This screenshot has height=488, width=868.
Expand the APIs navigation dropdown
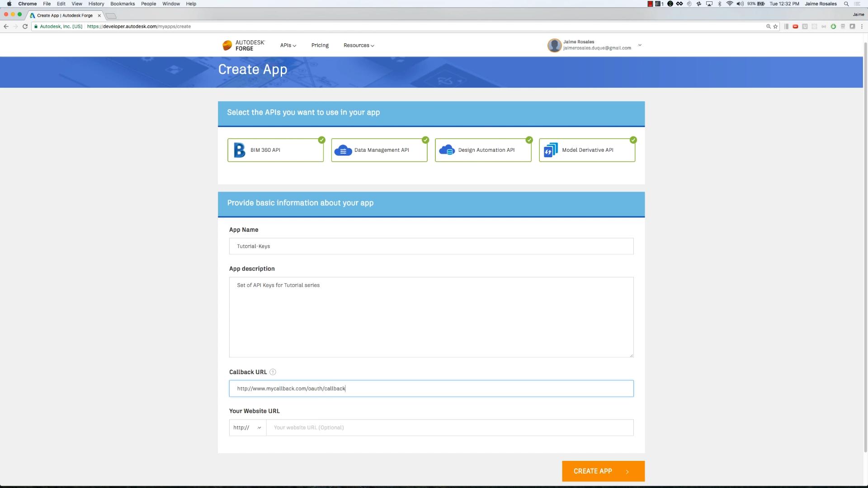pos(288,46)
